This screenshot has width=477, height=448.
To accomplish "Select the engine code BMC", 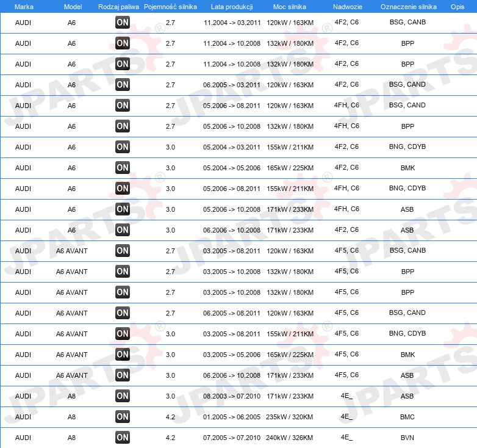I will (x=407, y=417).
